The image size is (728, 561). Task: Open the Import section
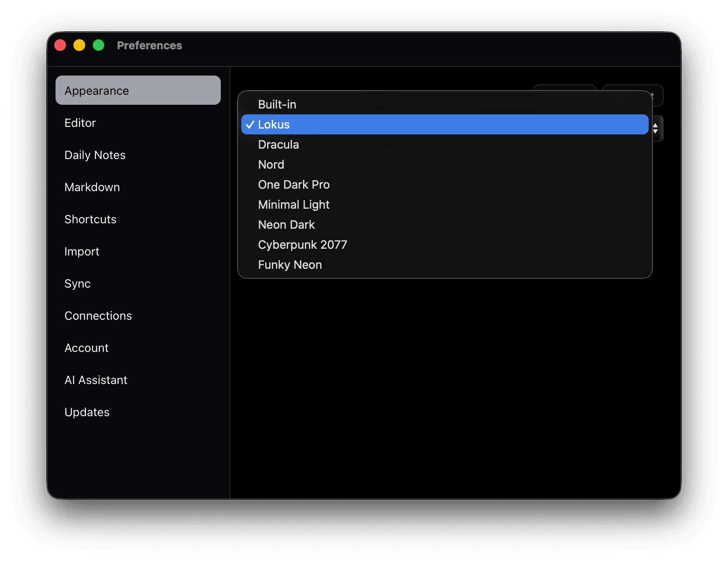coord(82,251)
